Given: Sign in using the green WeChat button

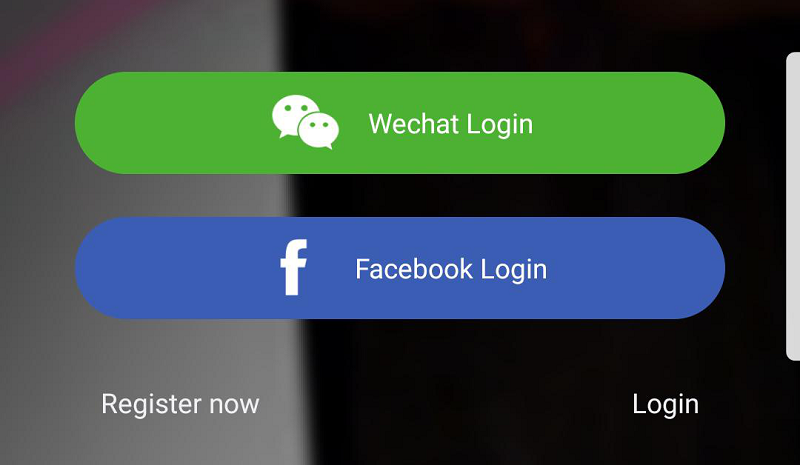Looking at the screenshot, I should (x=400, y=123).
